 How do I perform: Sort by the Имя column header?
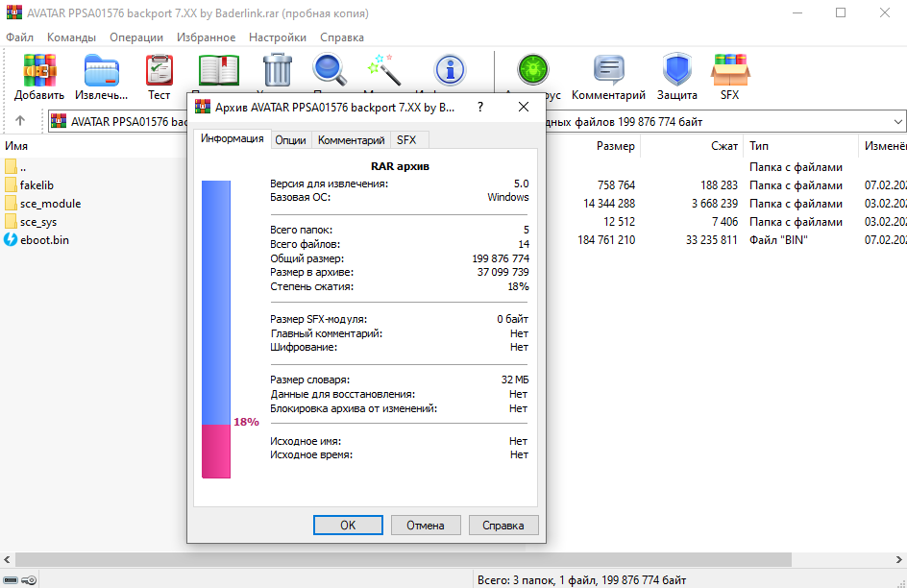click(x=16, y=146)
